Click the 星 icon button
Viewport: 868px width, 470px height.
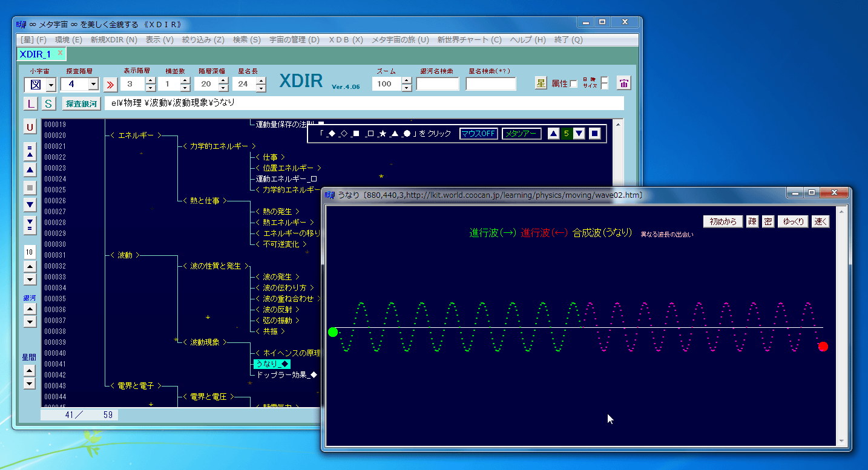point(541,83)
